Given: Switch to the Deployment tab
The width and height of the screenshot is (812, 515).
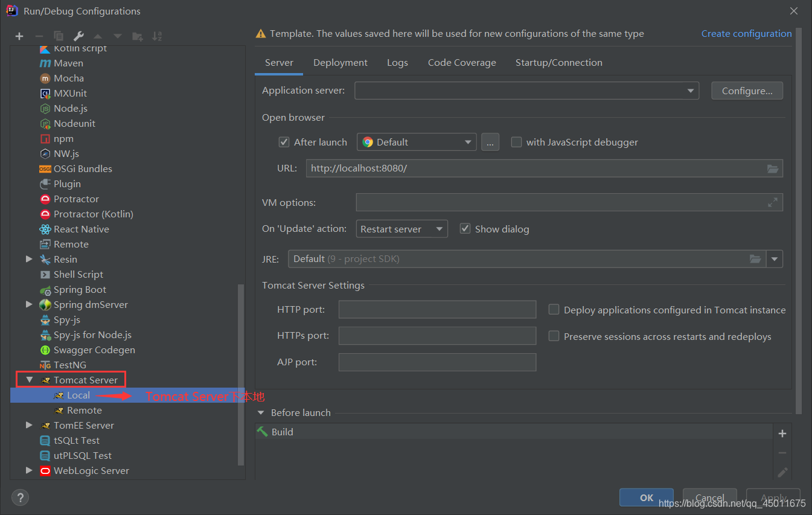Looking at the screenshot, I should (x=340, y=63).
